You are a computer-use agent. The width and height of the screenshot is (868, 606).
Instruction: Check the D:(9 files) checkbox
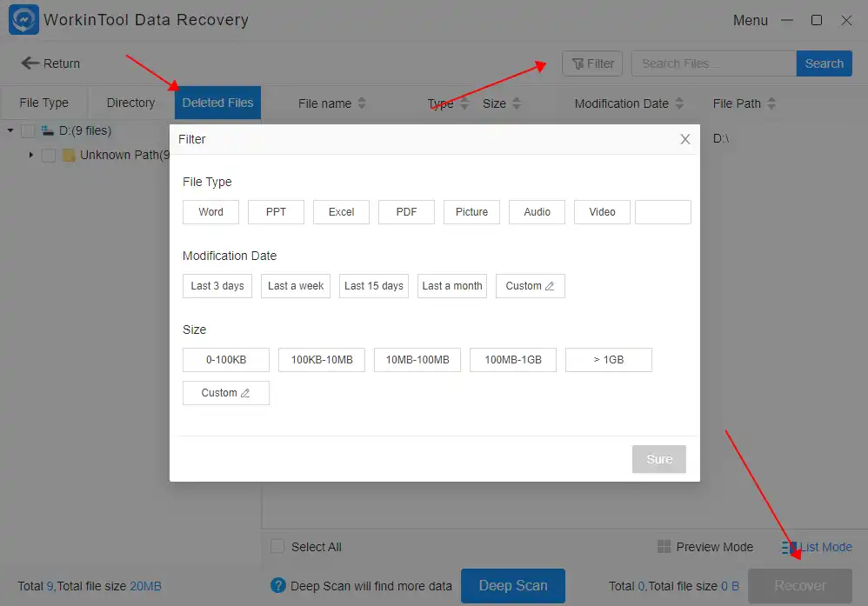click(x=28, y=131)
